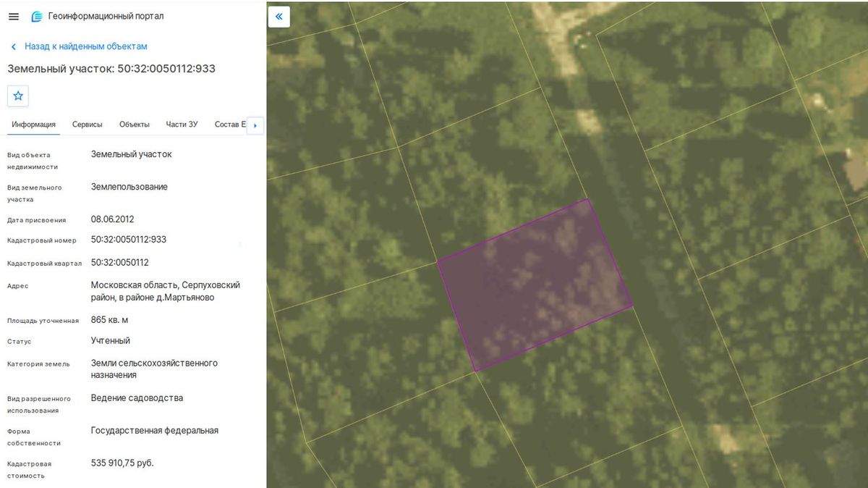Image resolution: width=868 pixels, height=488 pixels.
Task: Show more tabs with the right arrow
Action: coord(255,125)
